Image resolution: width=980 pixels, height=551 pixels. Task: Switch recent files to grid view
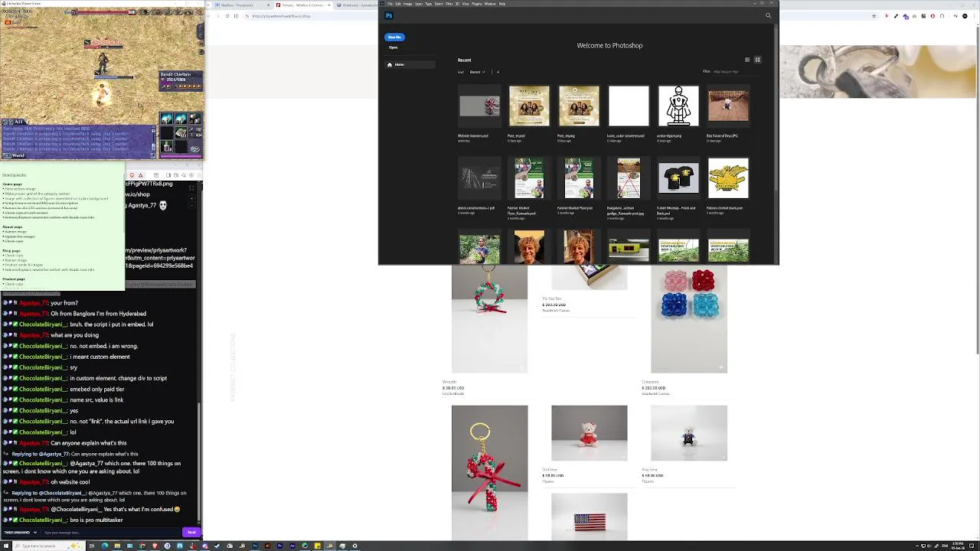757,60
